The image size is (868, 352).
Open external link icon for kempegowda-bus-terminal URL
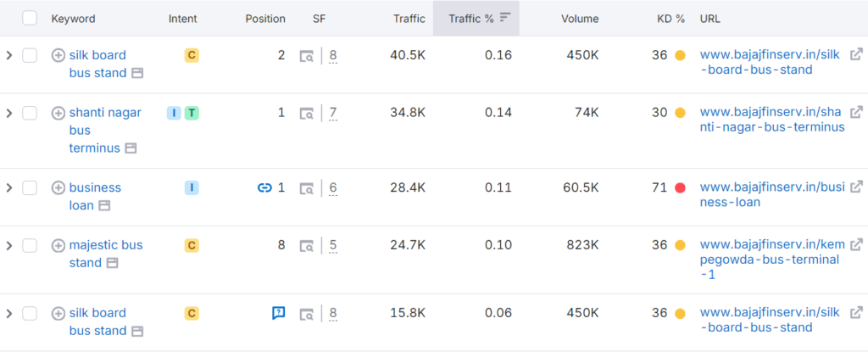pyautogui.click(x=856, y=244)
